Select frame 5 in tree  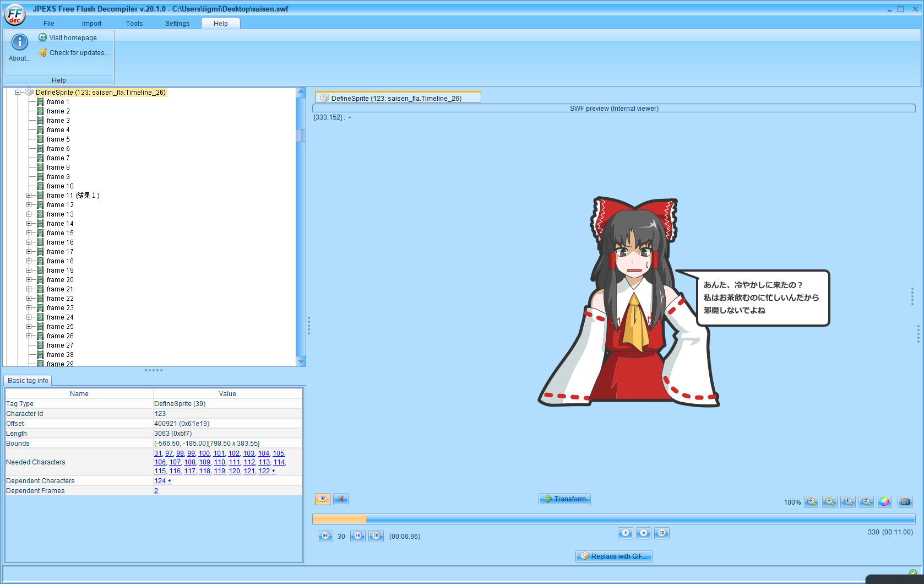[58, 139]
